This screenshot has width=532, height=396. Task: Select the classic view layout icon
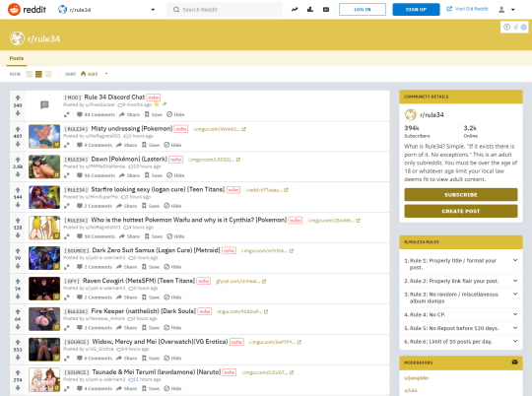pyautogui.click(x=39, y=74)
